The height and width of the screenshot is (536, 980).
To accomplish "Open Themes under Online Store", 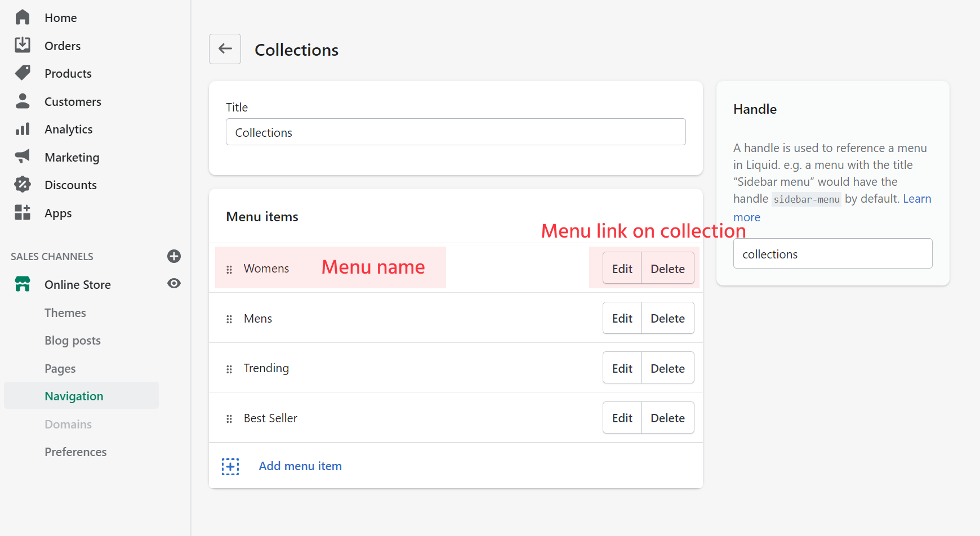I will 65,313.
